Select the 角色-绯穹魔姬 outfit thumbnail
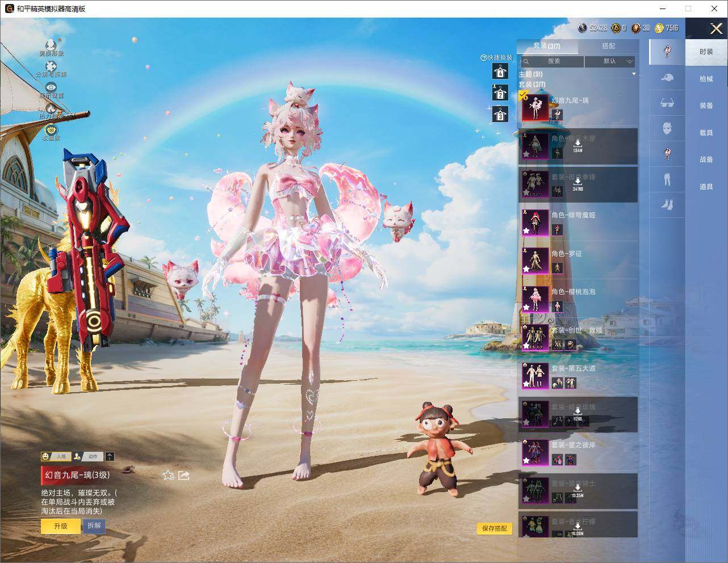This screenshot has height=563, width=728. click(535, 222)
